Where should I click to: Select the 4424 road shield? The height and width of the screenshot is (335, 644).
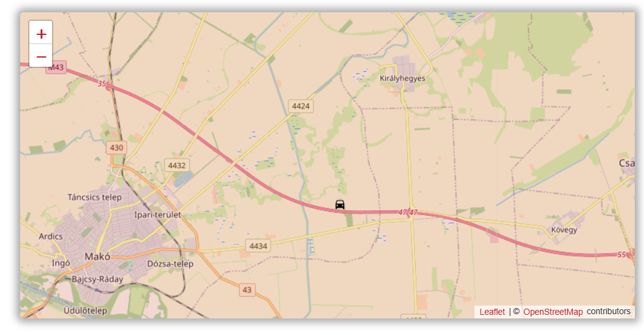coord(301,106)
